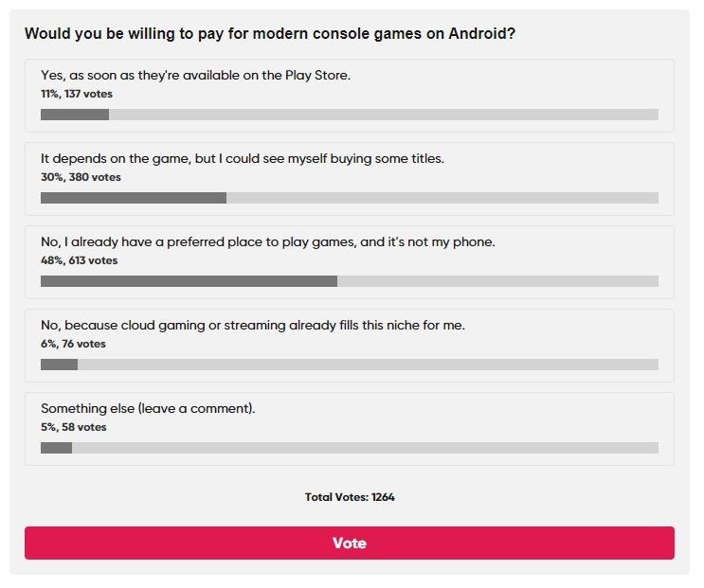Click the "48%, 613 votes" result text
This screenshot has height=588, width=704.
pyautogui.click(x=79, y=260)
